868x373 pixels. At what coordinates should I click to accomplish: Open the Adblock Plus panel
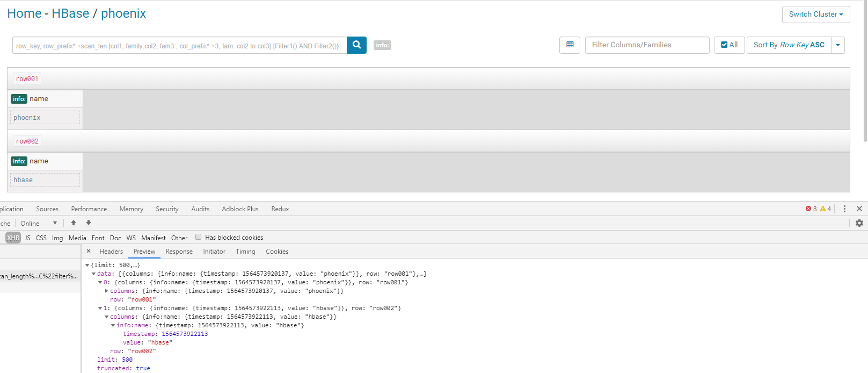point(240,209)
